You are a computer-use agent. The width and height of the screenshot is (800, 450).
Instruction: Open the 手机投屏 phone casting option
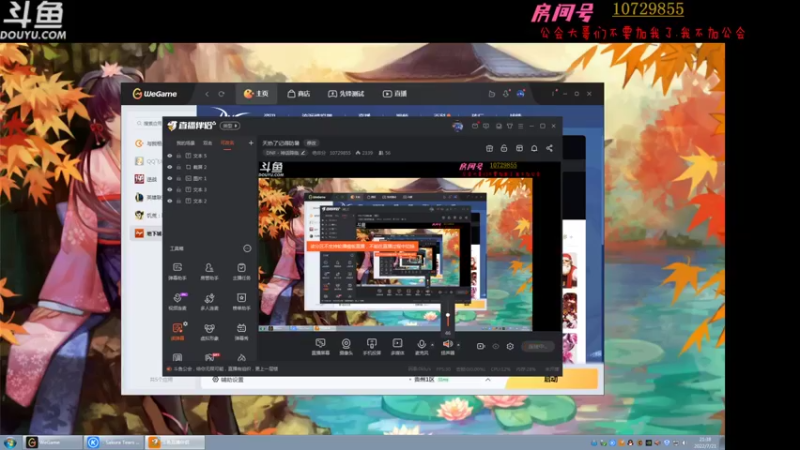point(371,346)
